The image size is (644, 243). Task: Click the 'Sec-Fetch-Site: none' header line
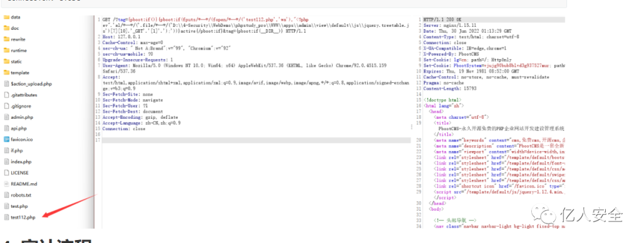click(x=128, y=94)
